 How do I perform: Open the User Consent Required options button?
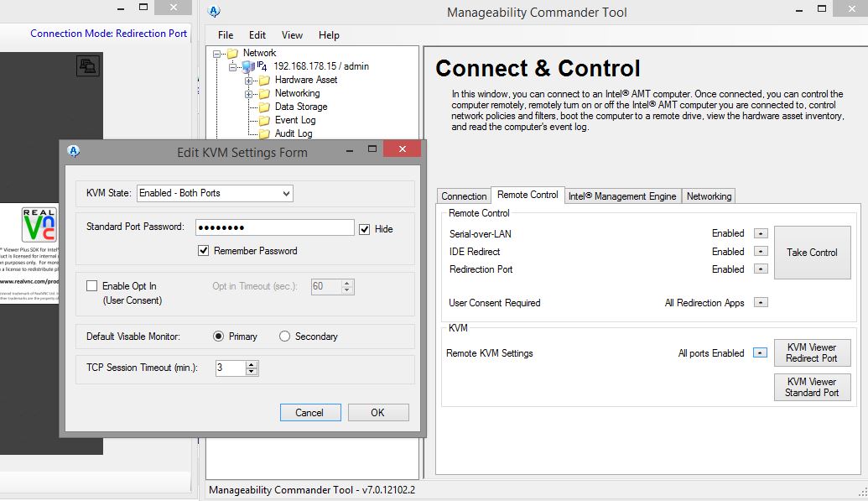pyautogui.click(x=761, y=303)
